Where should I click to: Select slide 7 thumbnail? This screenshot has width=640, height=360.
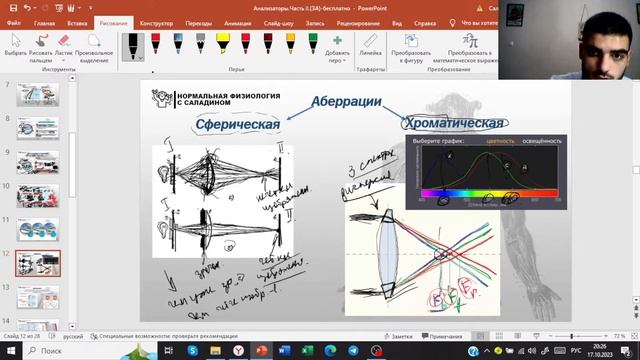coord(38,95)
